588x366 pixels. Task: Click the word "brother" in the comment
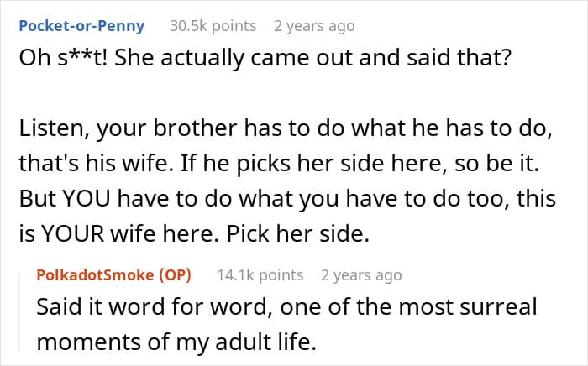(195, 128)
